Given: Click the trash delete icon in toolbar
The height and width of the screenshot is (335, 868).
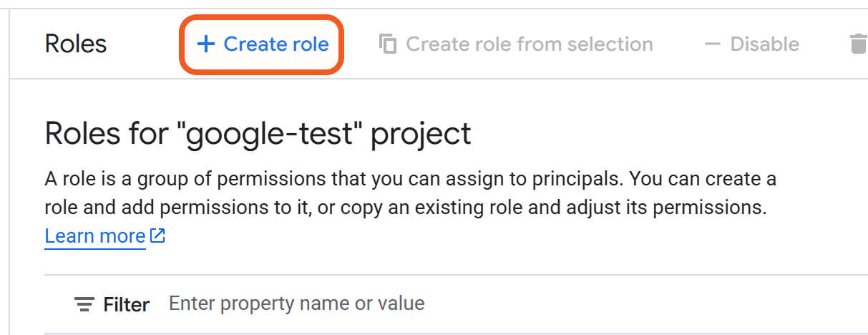Looking at the screenshot, I should click(x=858, y=44).
